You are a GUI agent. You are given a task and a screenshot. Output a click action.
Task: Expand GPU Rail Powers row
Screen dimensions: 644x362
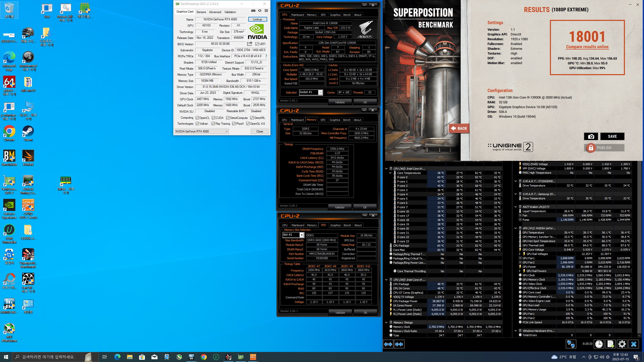[x=520, y=271]
